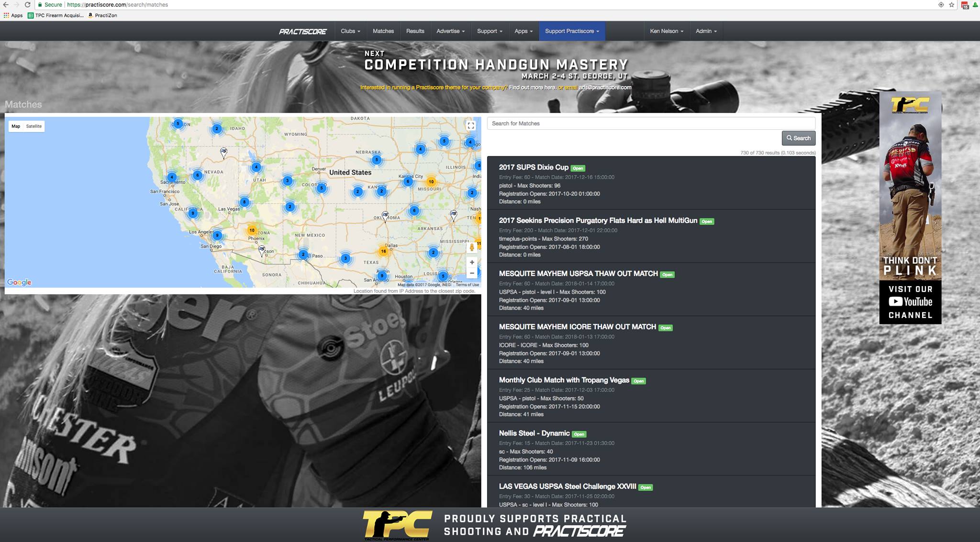This screenshot has width=980, height=542.
Task: Expand the Clubs dropdown menu
Action: pos(350,31)
